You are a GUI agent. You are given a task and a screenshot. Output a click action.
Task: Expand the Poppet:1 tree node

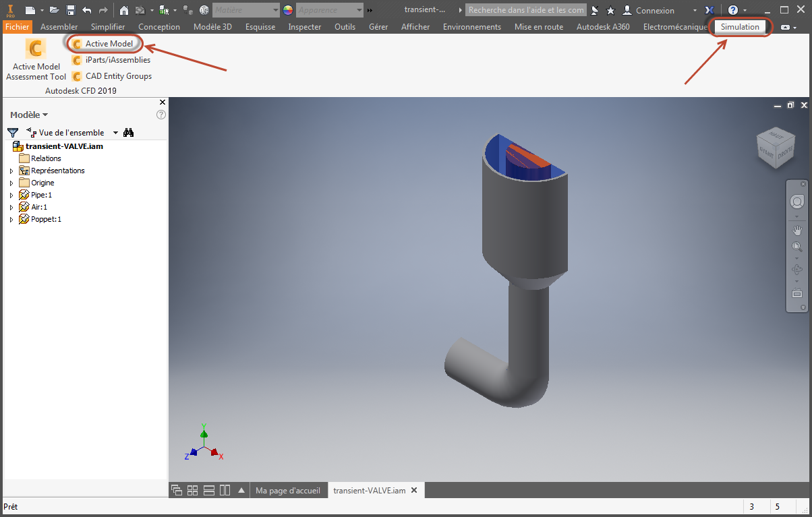(11, 220)
